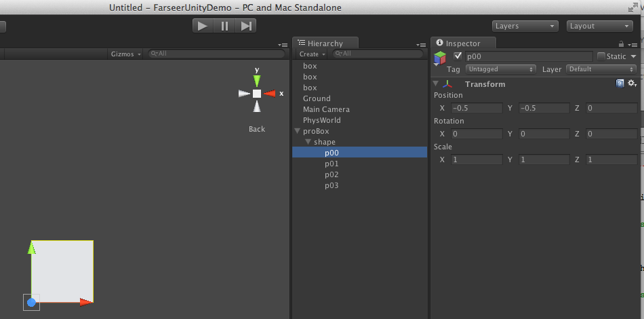The width and height of the screenshot is (644, 319).
Task: Click the Rotation X field
Action: pyautogui.click(x=477, y=134)
